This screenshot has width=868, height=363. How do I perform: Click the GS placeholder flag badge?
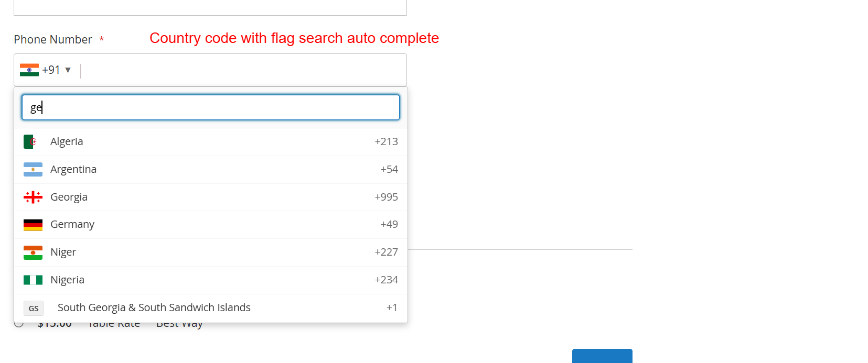pyautogui.click(x=34, y=308)
